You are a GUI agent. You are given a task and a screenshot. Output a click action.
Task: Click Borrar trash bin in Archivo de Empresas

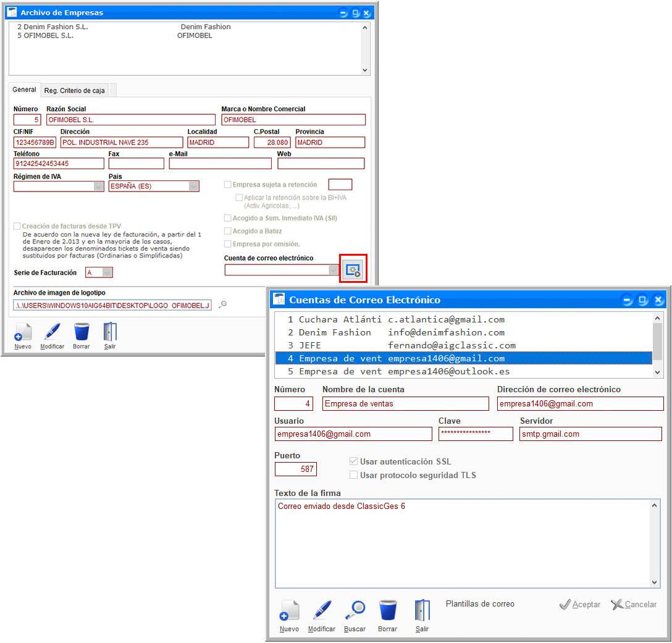tap(81, 332)
